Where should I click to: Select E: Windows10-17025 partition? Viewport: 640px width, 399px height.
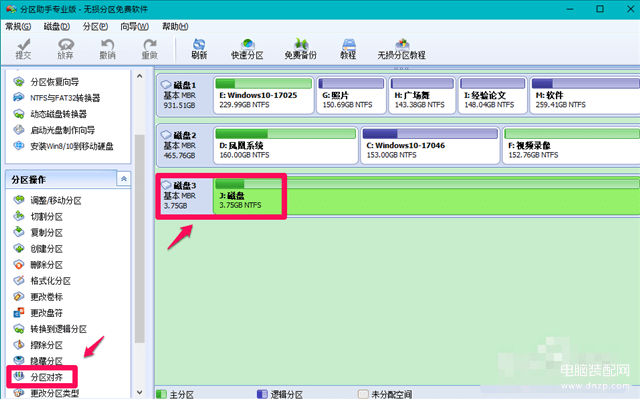pyautogui.click(x=264, y=95)
